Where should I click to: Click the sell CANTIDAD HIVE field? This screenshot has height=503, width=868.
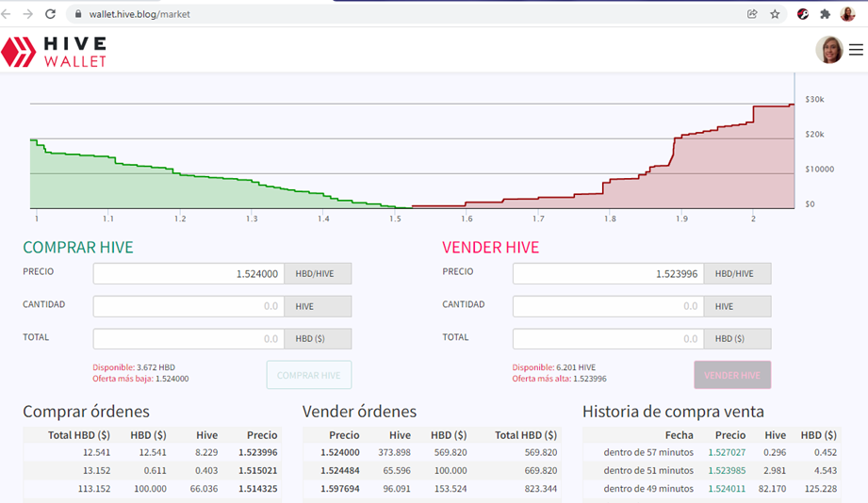tap(609, 306)
